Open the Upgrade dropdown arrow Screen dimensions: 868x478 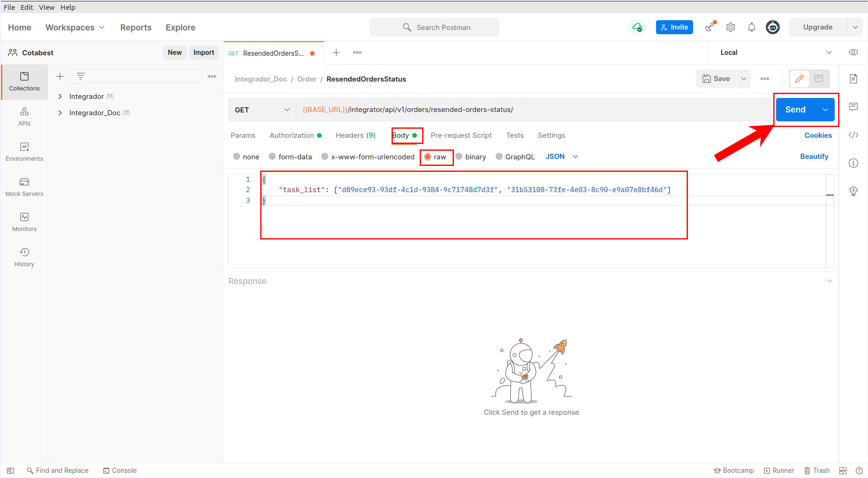coord(855,27)
